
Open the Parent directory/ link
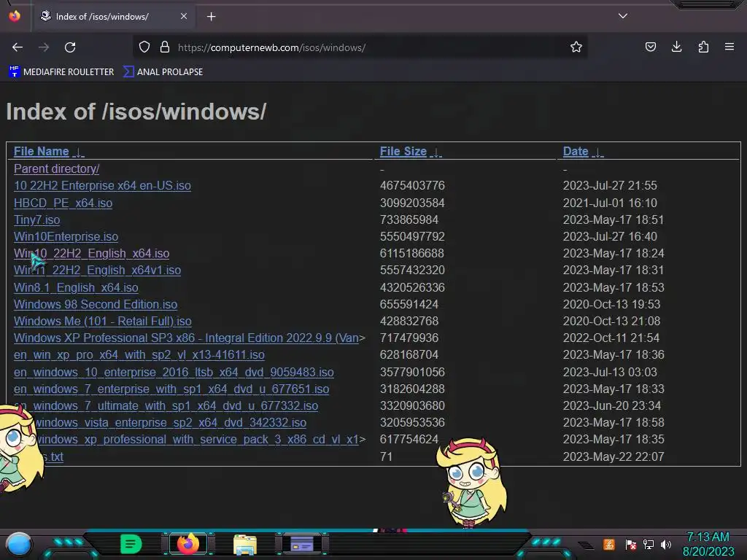coord(57,168)
